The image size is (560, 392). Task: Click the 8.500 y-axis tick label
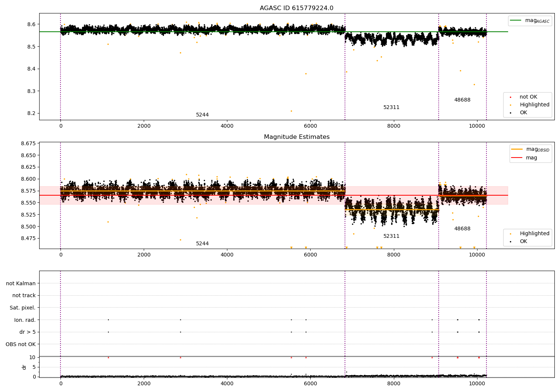pyautogui.click(x=28, y=227)
